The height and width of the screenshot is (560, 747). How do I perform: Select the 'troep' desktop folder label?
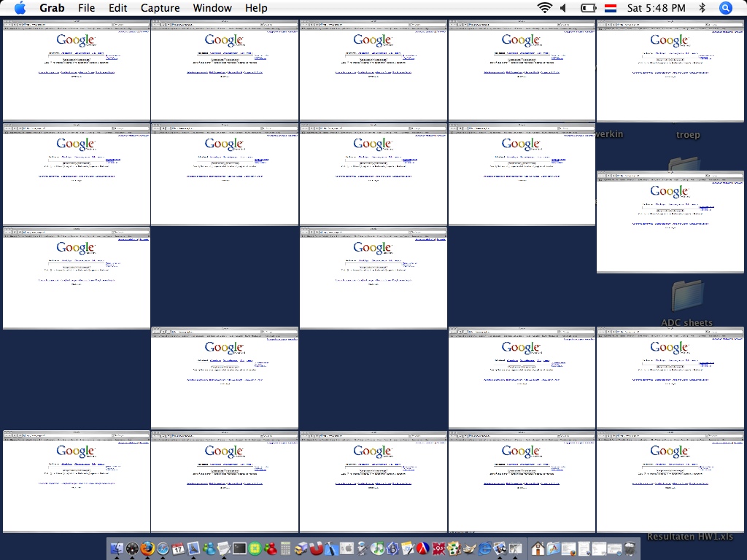point(688,135)
